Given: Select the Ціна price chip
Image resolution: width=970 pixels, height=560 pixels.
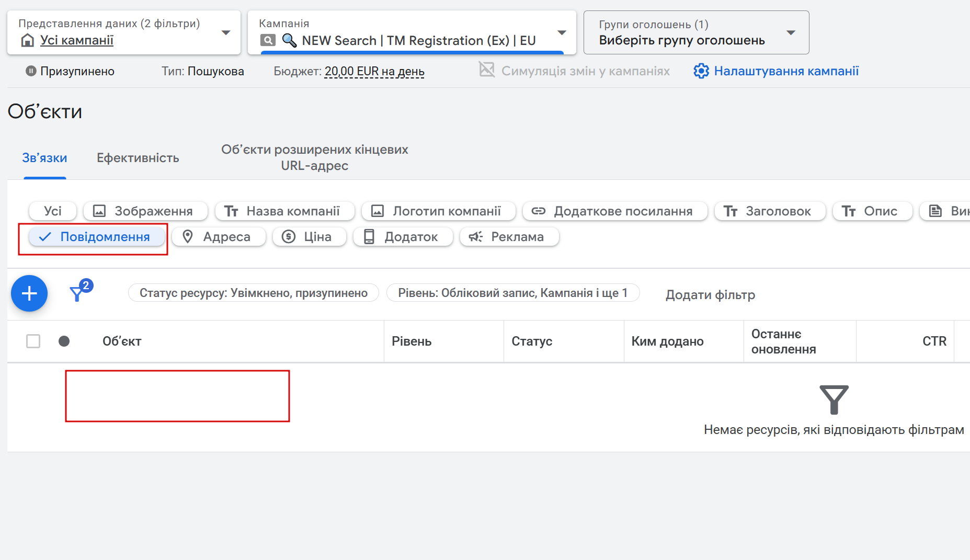Looking at the screenshot, I should (x=309, y=237).
